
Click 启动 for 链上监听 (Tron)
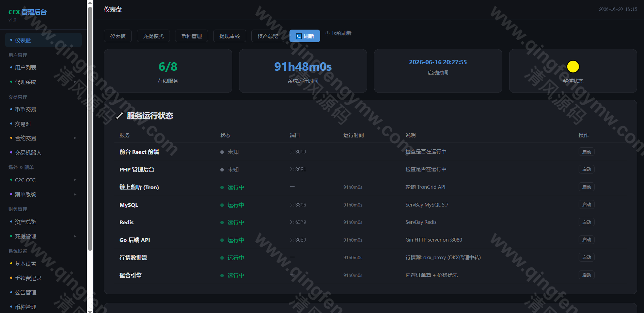pyautogui.click(x=586, y=187)
